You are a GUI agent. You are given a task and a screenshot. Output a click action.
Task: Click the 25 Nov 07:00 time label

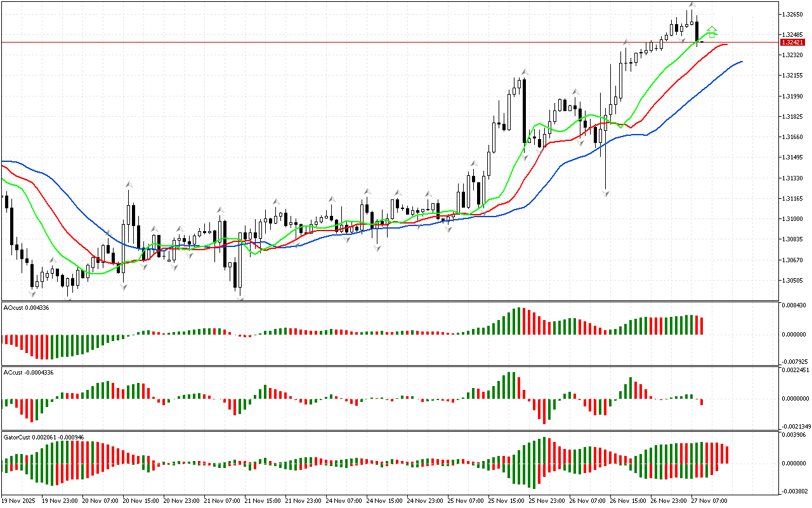465,500
